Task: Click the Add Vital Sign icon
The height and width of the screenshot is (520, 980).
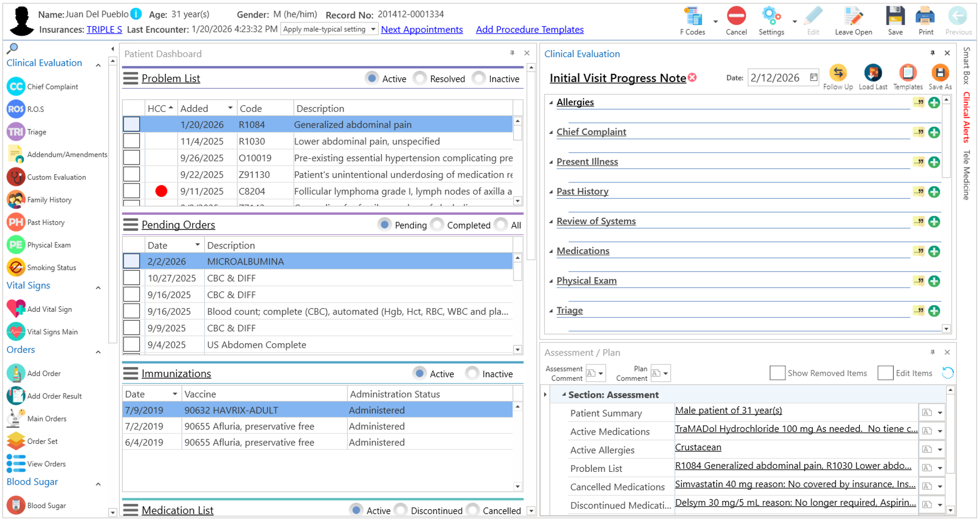Action: click(16, 309)
